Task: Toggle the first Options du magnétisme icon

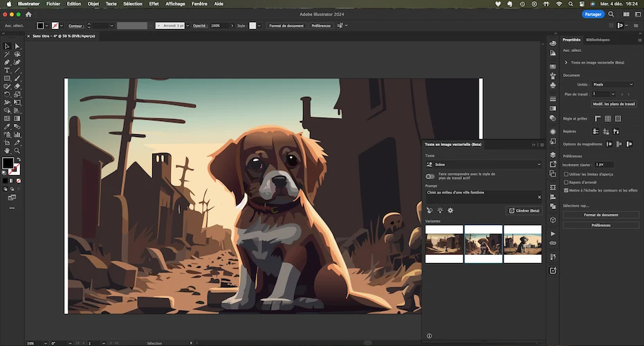Action: pos(609,144)
